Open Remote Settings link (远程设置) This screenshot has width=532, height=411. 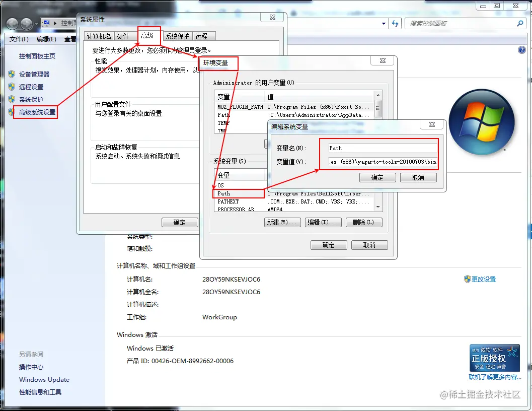[x=31, y=87]
